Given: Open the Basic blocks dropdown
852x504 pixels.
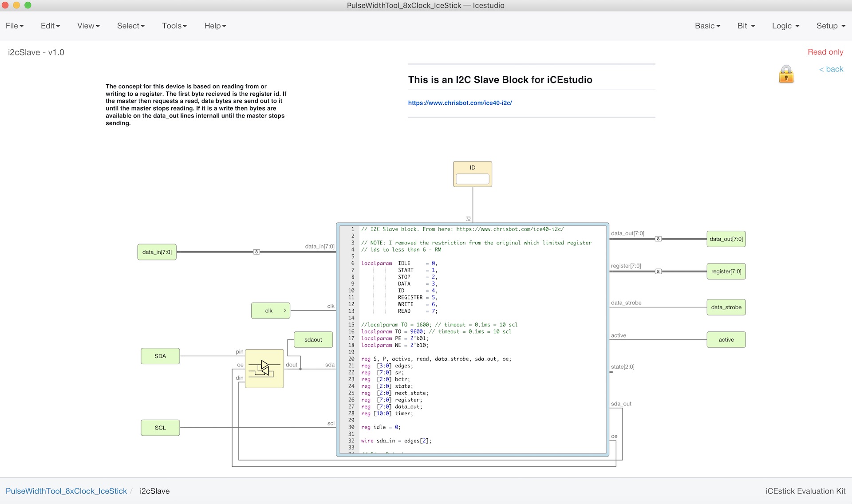Looking at the screenshot, I should (x=707, y=26).
